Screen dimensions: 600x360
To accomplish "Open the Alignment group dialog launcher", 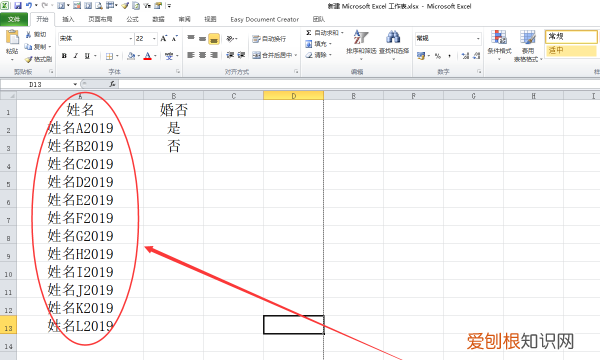I will click(x=296, y=72).
